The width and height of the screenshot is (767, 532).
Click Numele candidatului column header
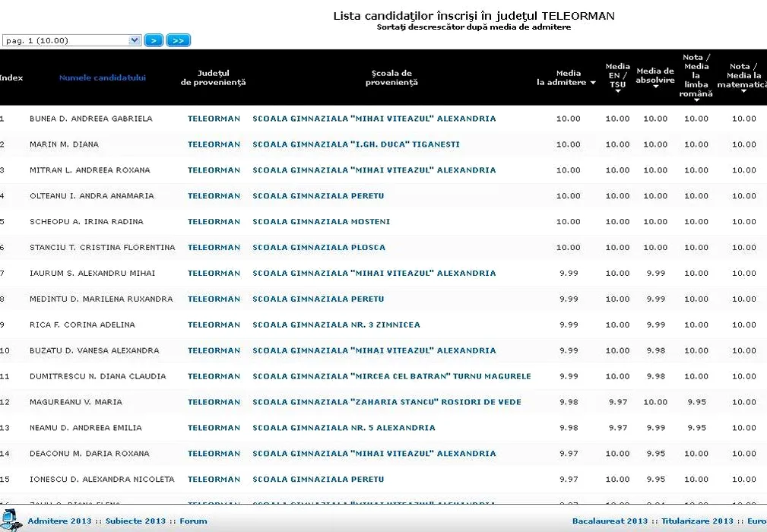click(103, 78)
